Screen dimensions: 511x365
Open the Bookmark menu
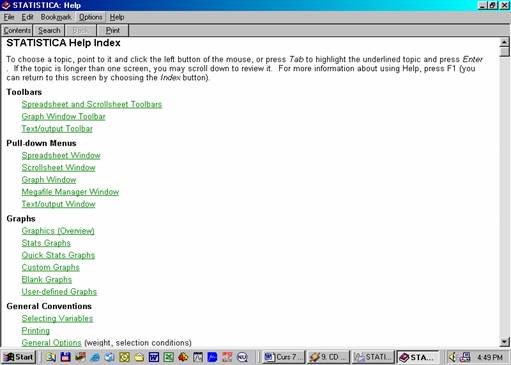coord(56,17)
